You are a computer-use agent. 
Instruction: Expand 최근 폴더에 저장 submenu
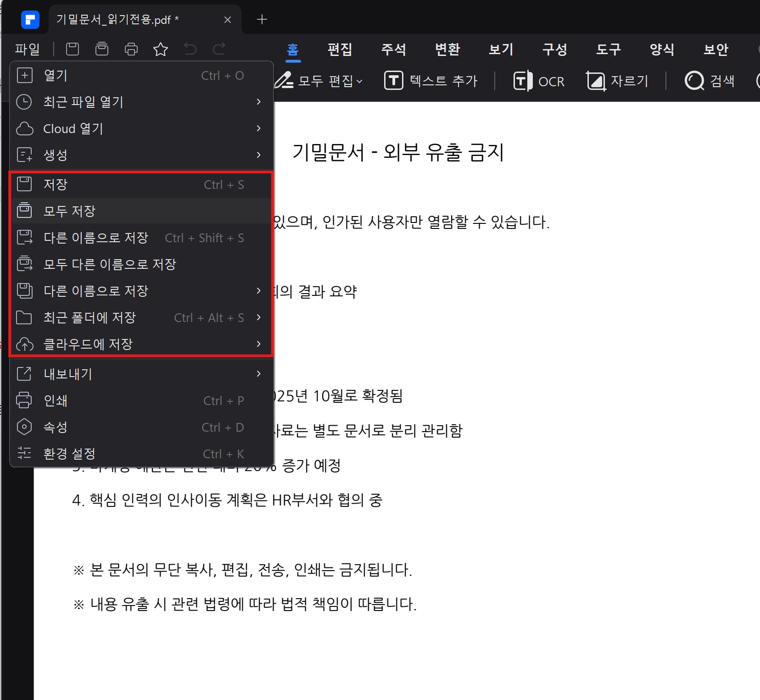pyautogui.click(x=142, y=317)
